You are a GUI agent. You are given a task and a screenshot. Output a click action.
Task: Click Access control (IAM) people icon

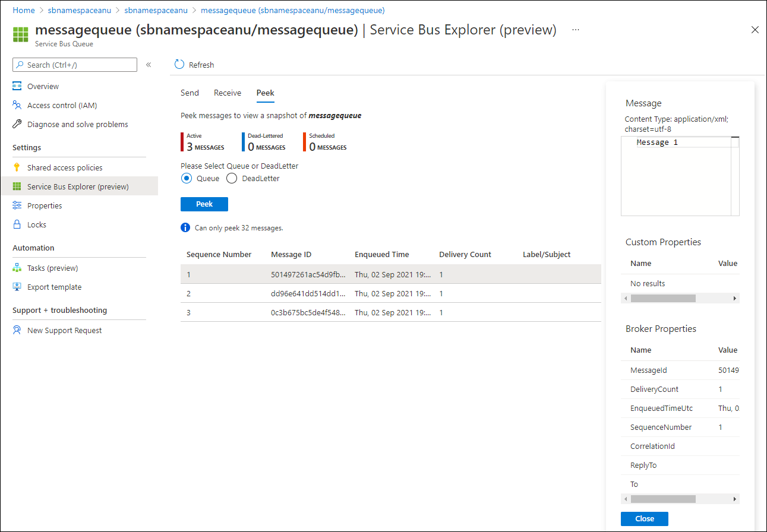(x=17, y=105)
